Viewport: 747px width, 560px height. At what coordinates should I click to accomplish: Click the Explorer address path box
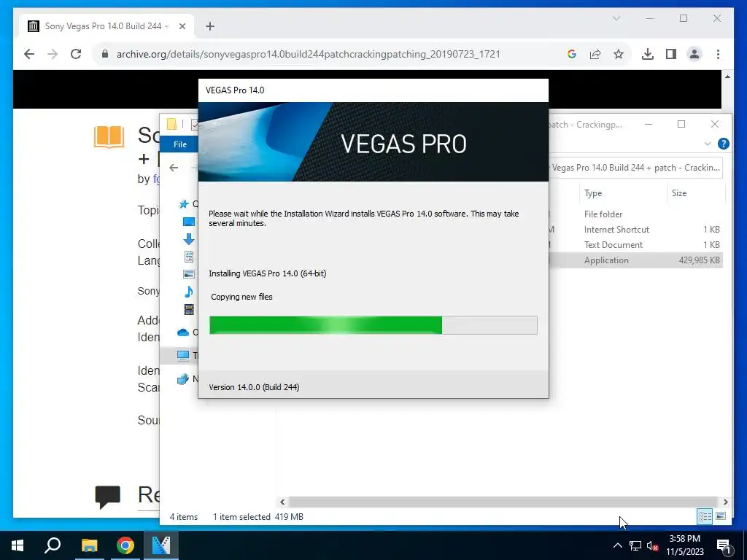tap(635, 168)
